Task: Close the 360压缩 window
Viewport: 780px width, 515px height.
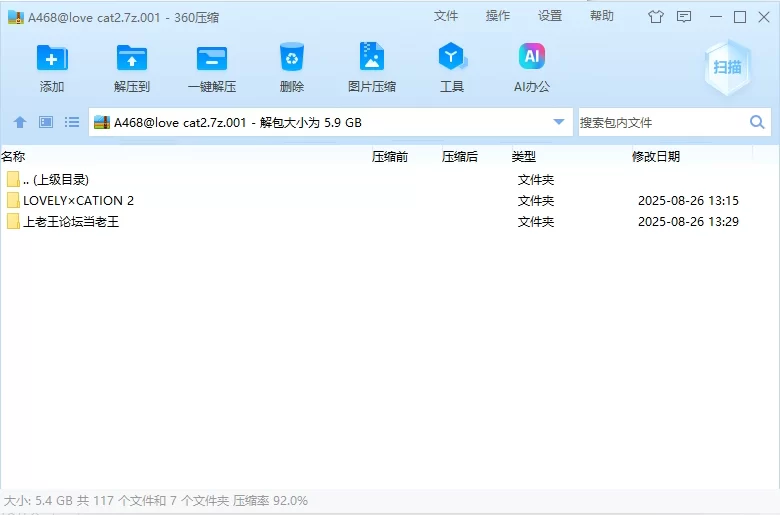Action: (764, 17)
